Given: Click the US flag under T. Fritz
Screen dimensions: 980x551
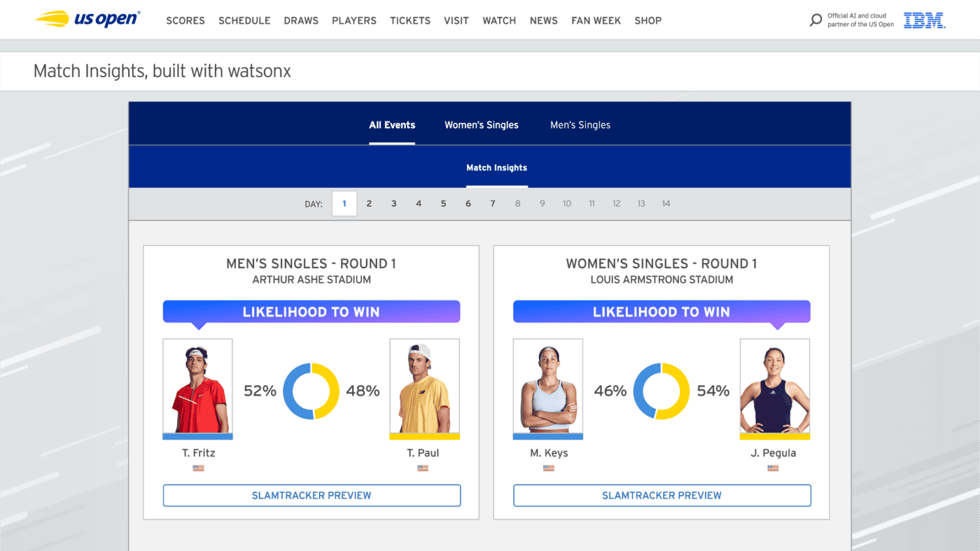Looking at the screenshot, I should (x=199, y=468).
